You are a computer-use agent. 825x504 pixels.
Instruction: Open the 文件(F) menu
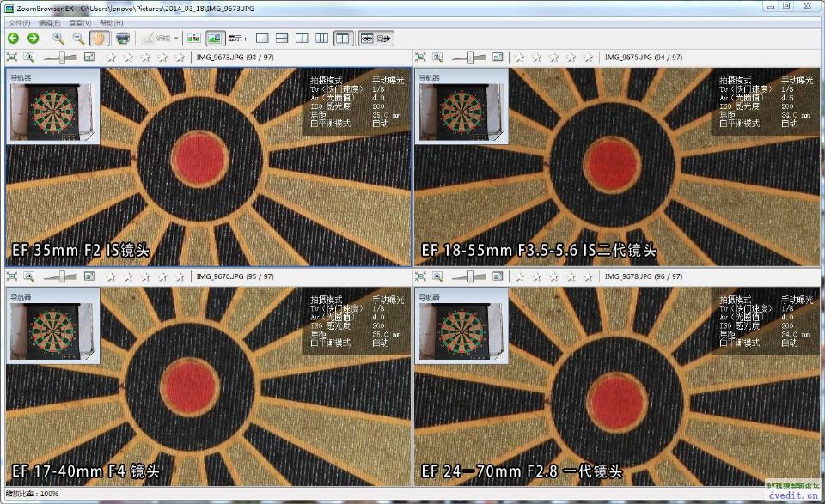point(20,22)
